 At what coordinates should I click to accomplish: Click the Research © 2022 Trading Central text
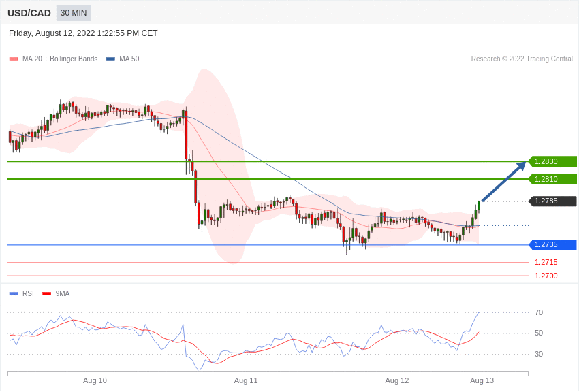[522, 59]
